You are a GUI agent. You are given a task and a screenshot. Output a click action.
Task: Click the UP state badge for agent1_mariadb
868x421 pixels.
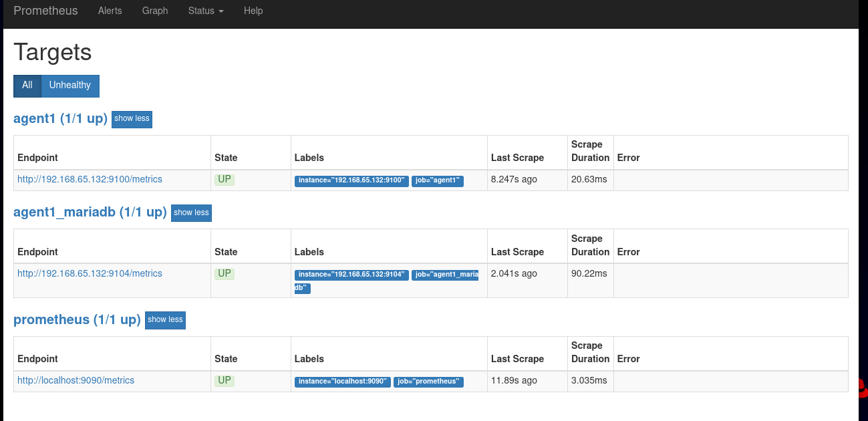tap(225, 273)
